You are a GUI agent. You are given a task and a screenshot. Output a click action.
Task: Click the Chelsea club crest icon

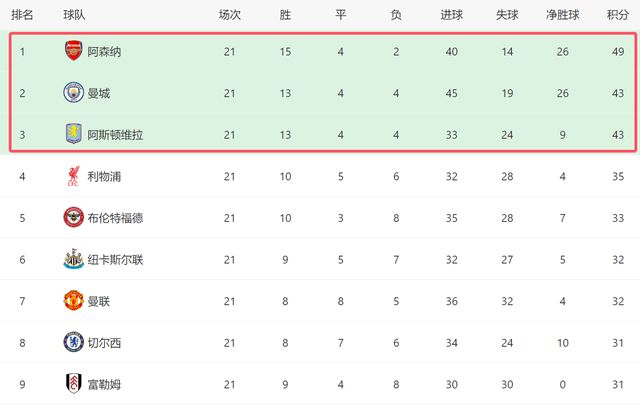(73, 343)
